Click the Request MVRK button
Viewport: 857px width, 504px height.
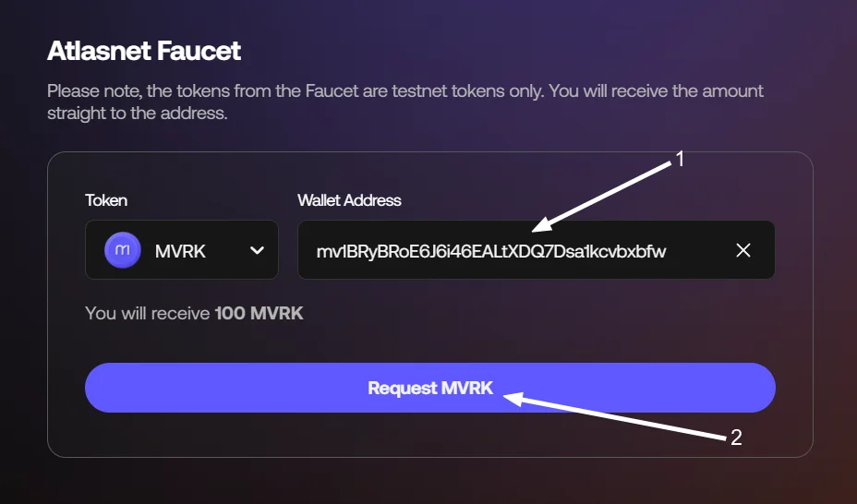[x=430, y=388]
